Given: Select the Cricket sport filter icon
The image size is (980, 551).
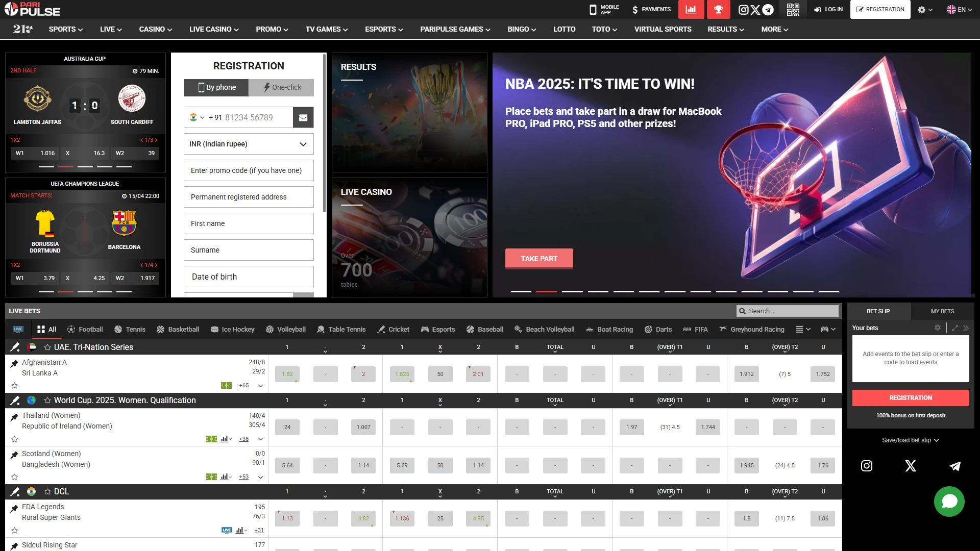Looking at the screenshot, I should pos(381,329).
